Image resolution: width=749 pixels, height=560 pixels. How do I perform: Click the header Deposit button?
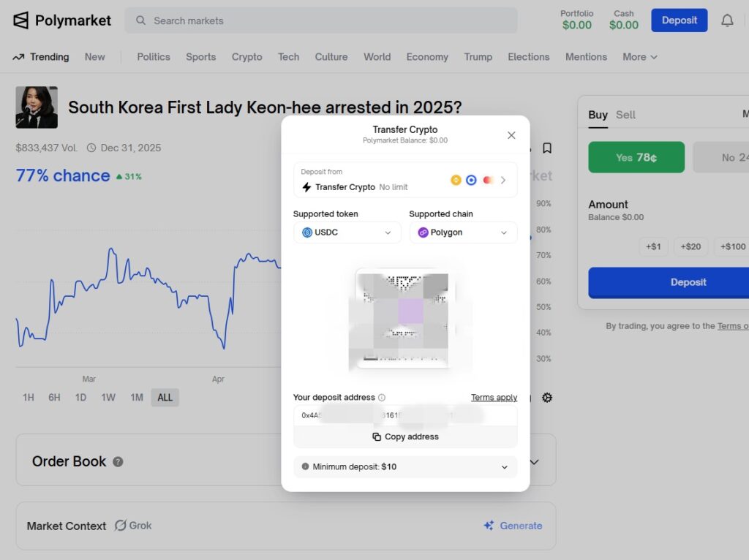point(680,20)
